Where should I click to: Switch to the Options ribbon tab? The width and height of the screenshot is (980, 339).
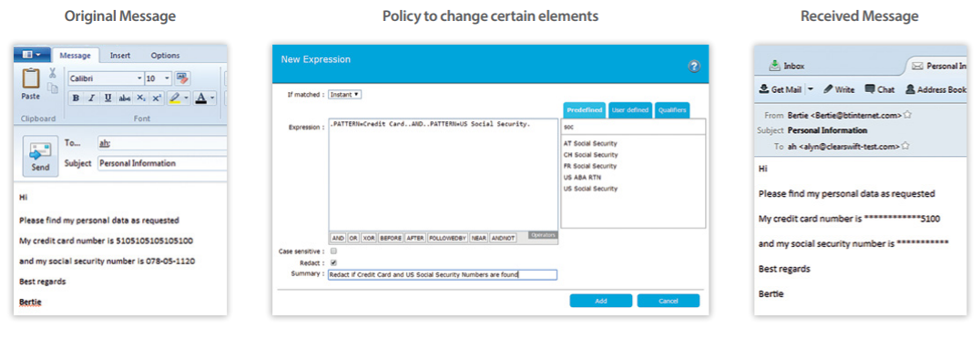(x=165, y=56)
